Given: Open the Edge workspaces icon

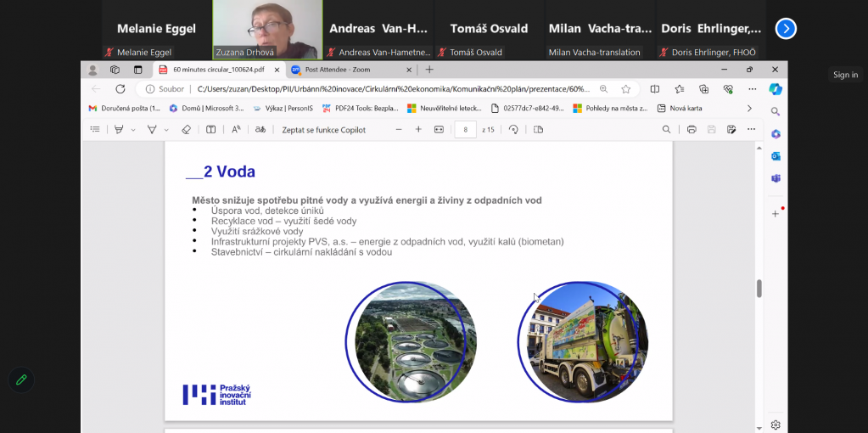Looking at the screenshot, I should 115,70.
